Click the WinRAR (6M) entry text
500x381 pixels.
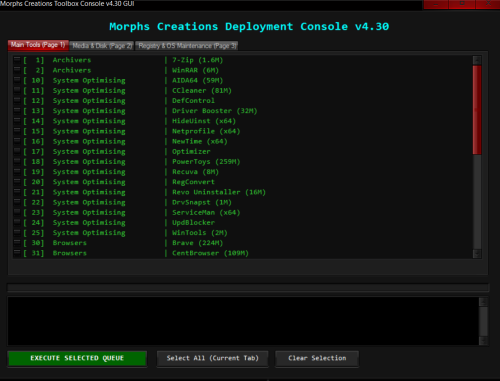pyautogui.click(x=195, y=70)
